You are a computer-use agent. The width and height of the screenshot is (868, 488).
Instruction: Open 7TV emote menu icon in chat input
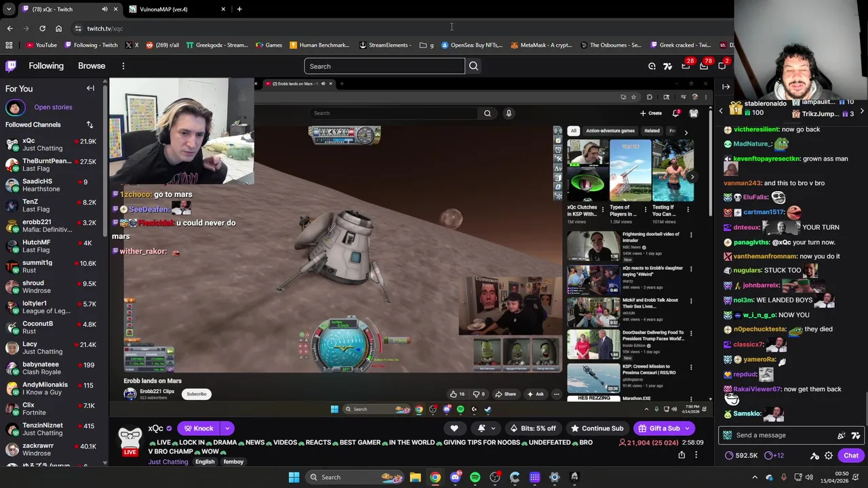click(x=856, y=435)
